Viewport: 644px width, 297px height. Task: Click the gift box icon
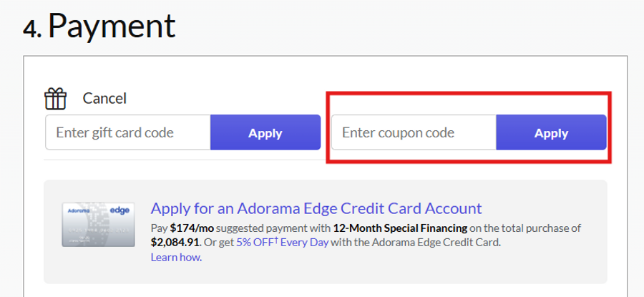pyautogui.click(x=55, y=97)
